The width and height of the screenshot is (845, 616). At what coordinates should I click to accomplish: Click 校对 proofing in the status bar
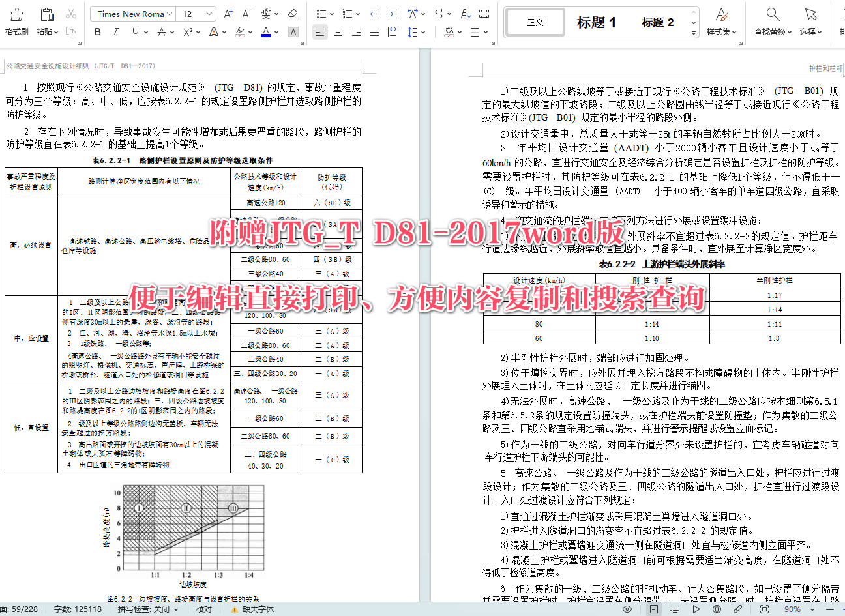pyautogui.click(x=204, y=609)
